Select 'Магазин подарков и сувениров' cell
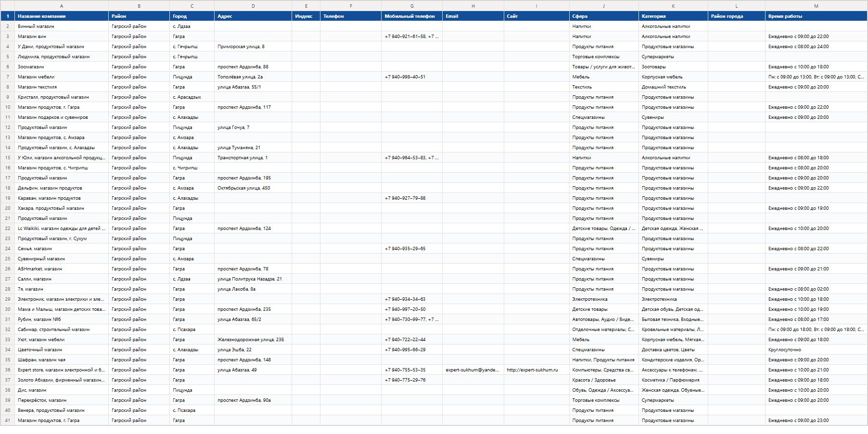This screenshot has width=868, height=434. 62,117
